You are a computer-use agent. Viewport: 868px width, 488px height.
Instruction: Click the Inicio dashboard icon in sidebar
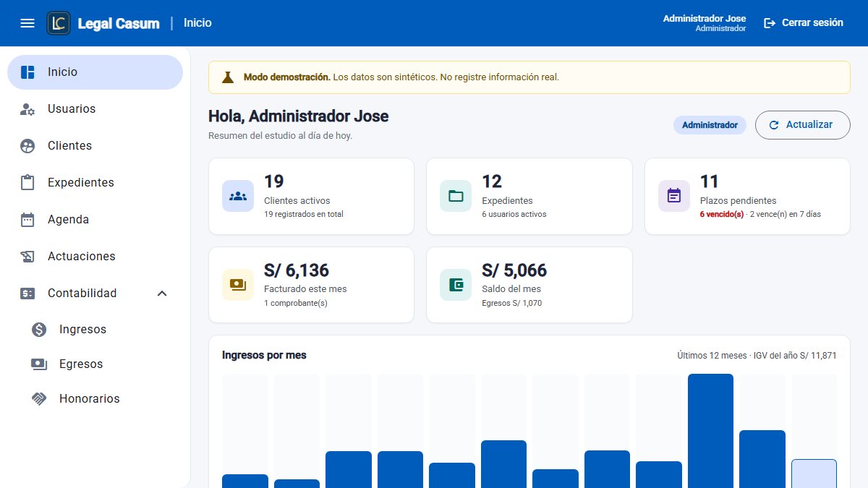pyautogui.click(x=27, y=72)
